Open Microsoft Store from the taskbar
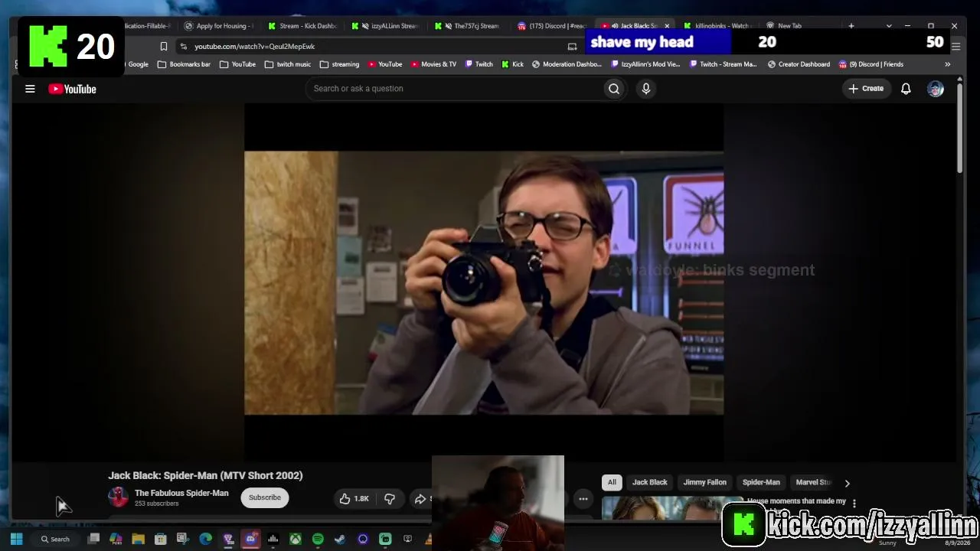Image resolution: width=980 pixels, height=551 pixels. 160,539
